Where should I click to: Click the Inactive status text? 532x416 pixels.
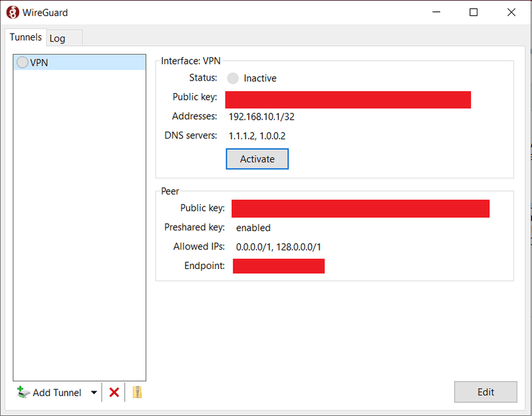pos(260,78)
